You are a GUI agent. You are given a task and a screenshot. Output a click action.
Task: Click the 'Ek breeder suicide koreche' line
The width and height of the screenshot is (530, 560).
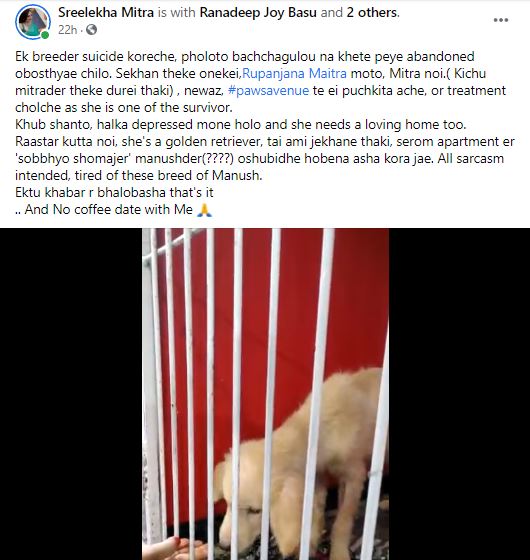click(245, 56)
